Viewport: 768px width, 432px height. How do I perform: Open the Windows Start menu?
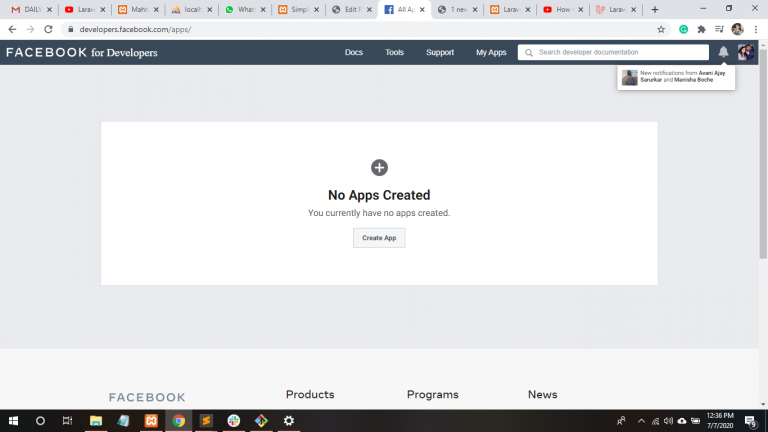[x=13, y=421]
